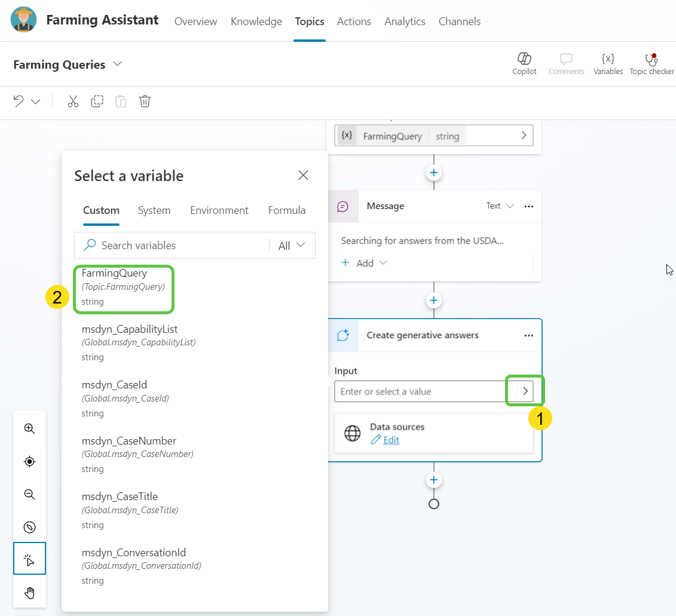This screenshot has width=676, height=616.
Task: Expand the Farming Queries topic dropdown
Action: (117, 64)
